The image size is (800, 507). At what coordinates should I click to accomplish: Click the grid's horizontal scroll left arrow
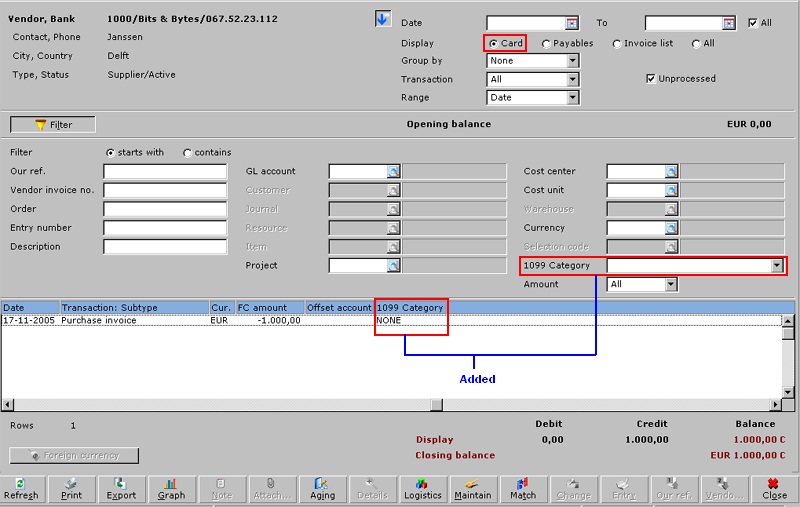(8, 405)
